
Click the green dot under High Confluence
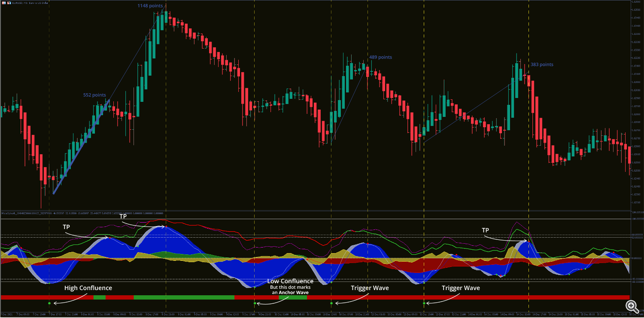point(49,303)
